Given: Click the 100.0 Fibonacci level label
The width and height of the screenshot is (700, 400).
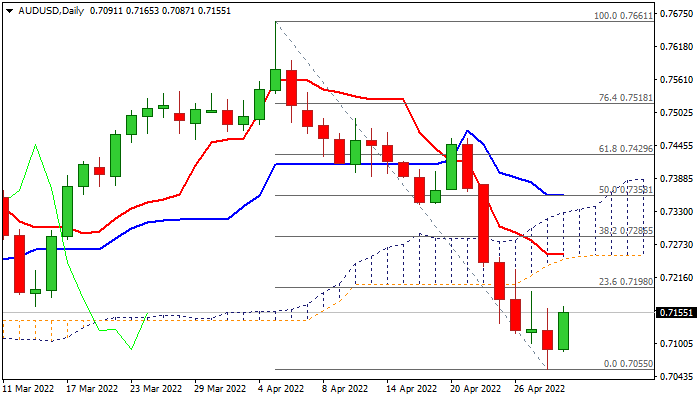Looking at the screenshot, I should [x=623, y=16].
